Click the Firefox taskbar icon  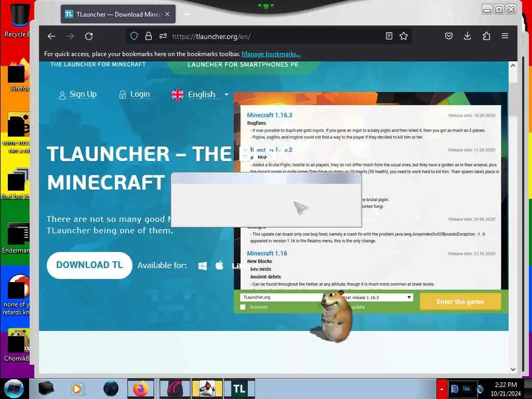point(140,389)
